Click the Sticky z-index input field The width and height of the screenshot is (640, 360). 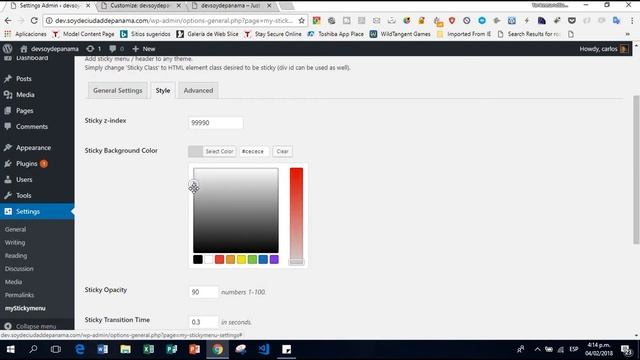[x=216, y=122]
